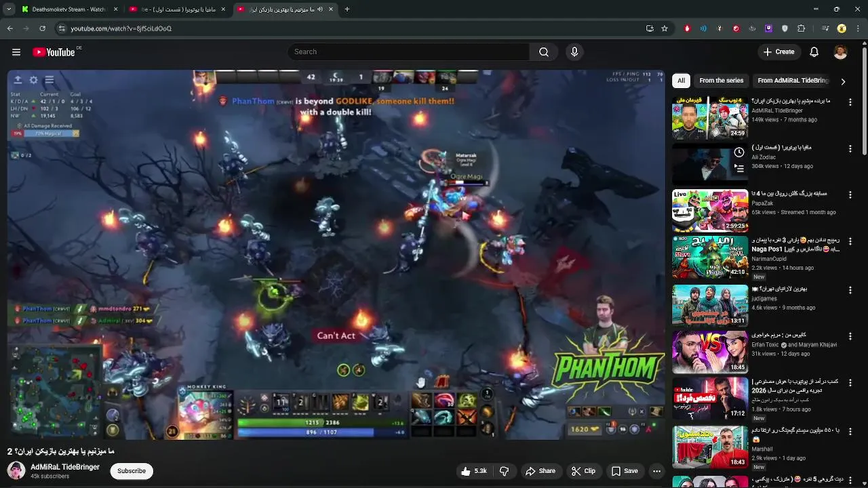This screenshot has height=488, width=868.
Task: Click into the YouTube Search field
Action: coord(408,52)
